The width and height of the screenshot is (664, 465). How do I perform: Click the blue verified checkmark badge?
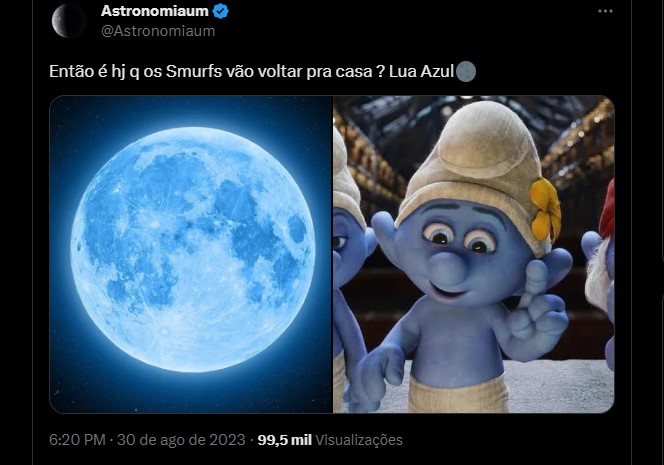coord(221,11)
